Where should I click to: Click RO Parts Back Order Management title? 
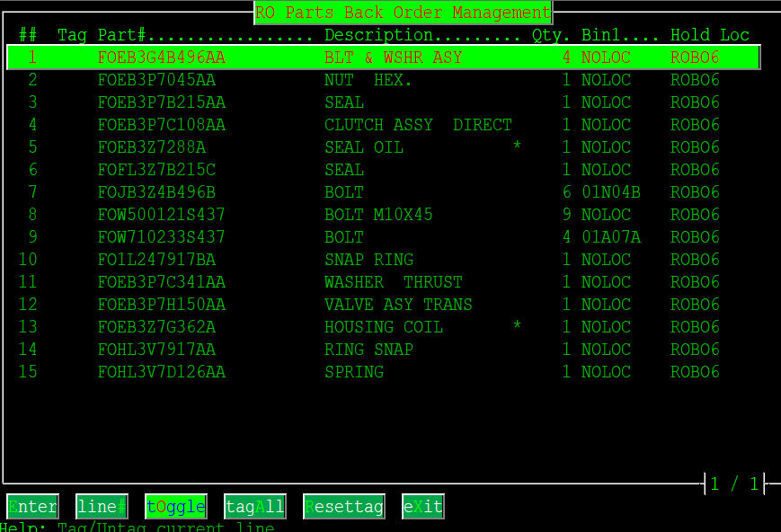click(403, 13)
